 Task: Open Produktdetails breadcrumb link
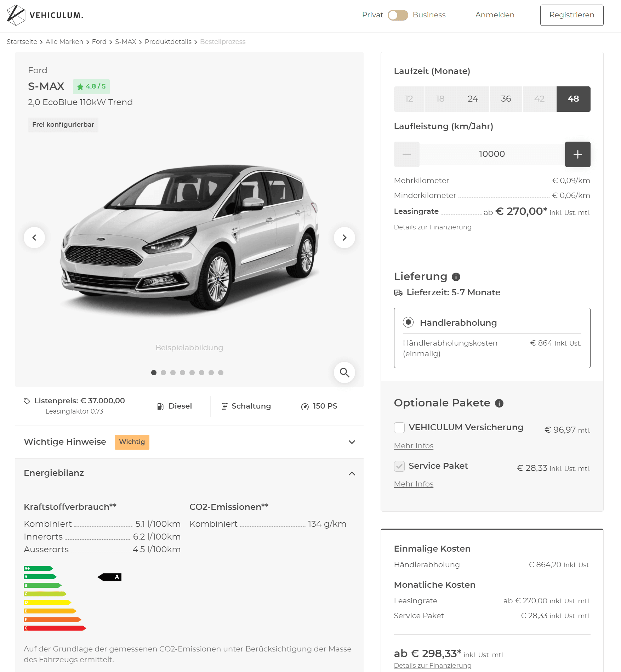(x=168, y=42)
